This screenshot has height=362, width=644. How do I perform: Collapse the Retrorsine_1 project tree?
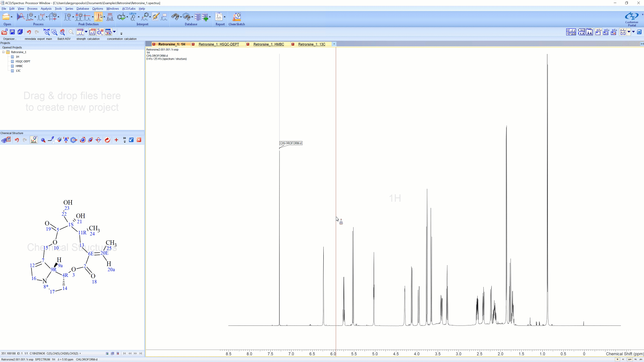[x=3, y=52]
